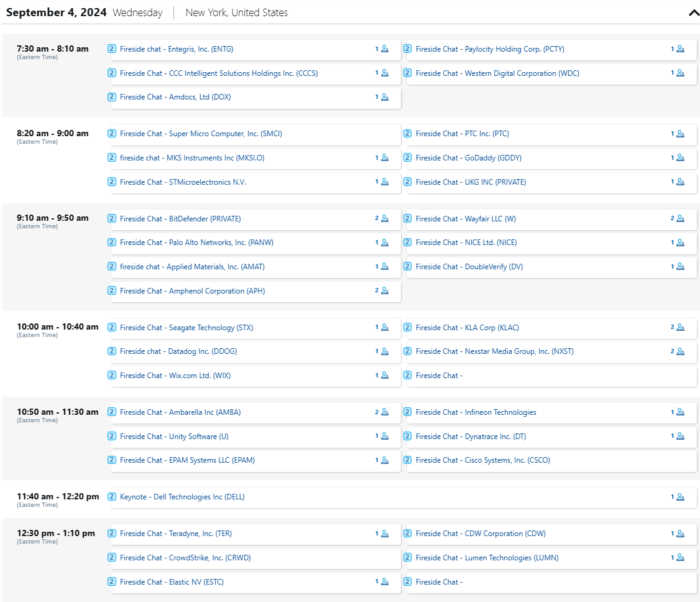Open Fireside Chat - Teradyne, Inc. (TER)
The image size is (700, 602).
175,534
